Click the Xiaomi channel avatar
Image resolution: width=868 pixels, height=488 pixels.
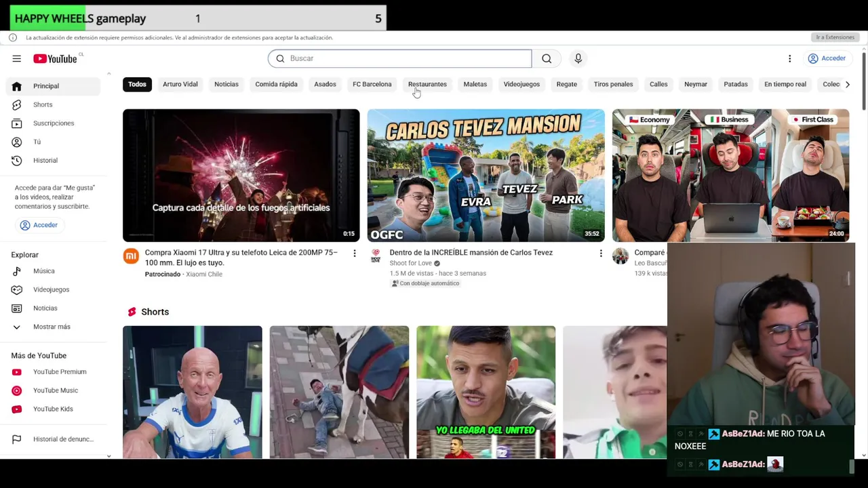[131, 256]
